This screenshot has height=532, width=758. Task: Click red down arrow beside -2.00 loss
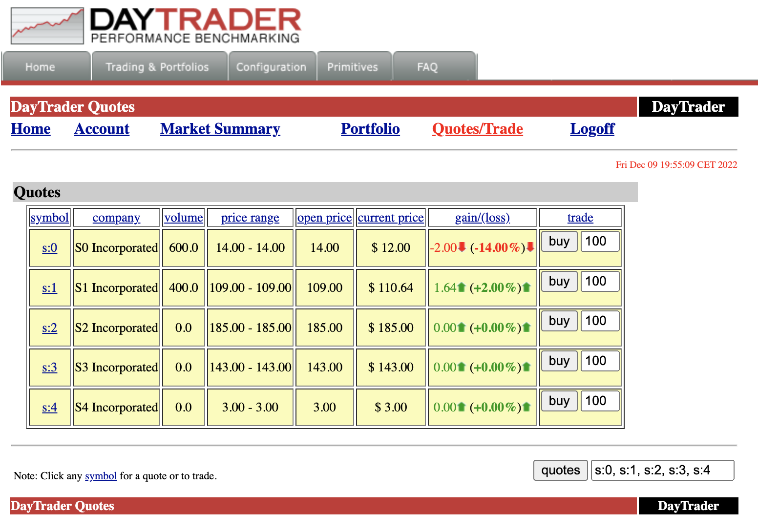(462, 247)
